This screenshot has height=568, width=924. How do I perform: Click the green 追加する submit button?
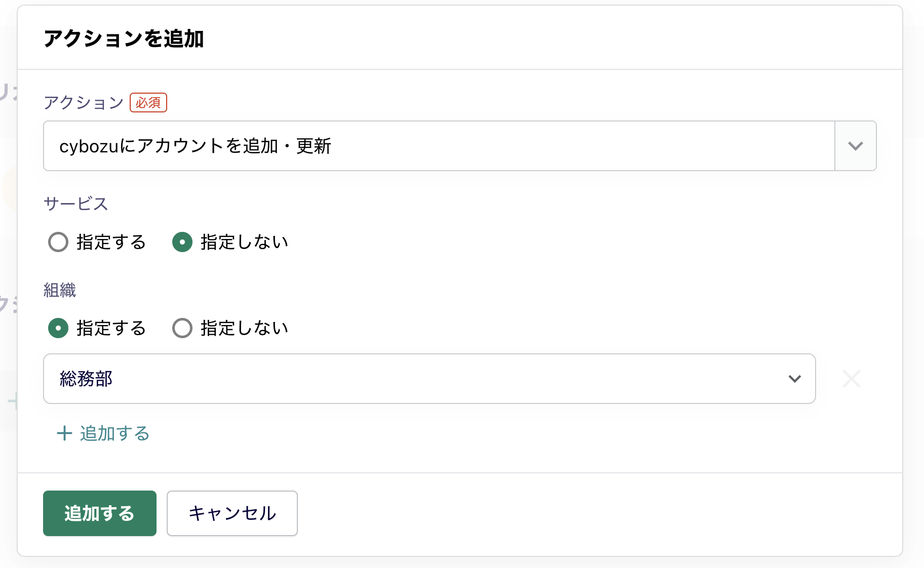pyautogui.click(x=100, y=513)
